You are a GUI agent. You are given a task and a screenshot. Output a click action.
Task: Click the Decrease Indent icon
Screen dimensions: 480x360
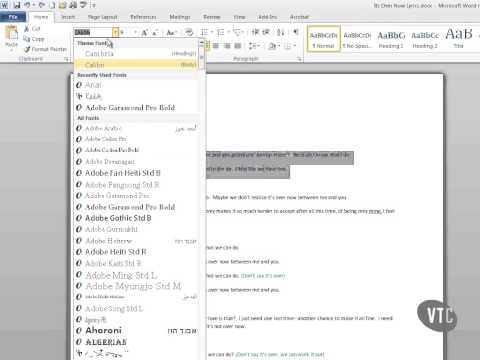tap(255, 32)
